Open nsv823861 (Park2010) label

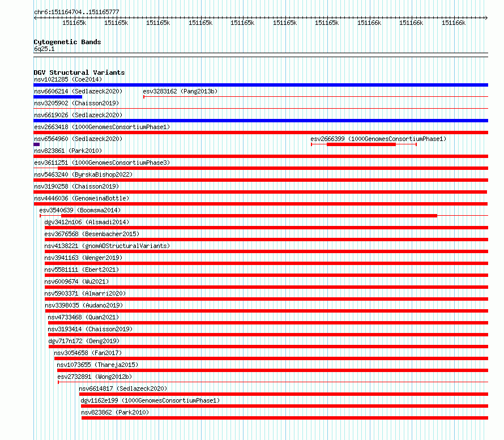point(68,151)
